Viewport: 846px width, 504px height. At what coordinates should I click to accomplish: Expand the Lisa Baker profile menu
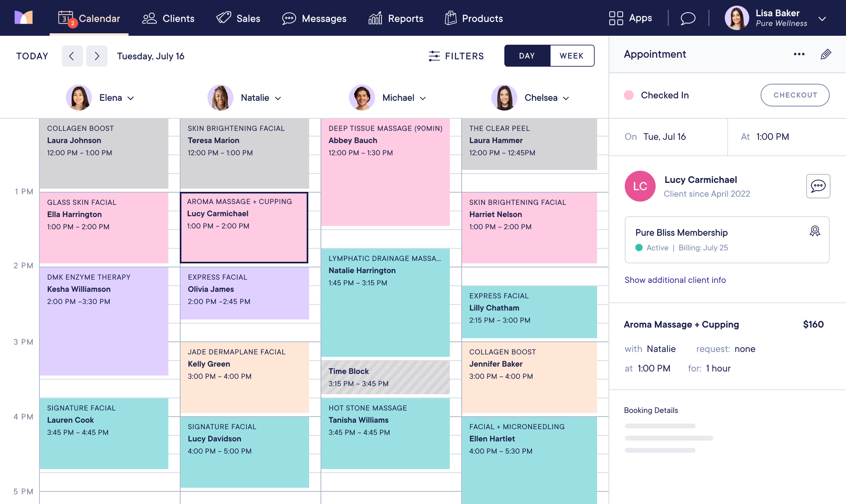822,18
